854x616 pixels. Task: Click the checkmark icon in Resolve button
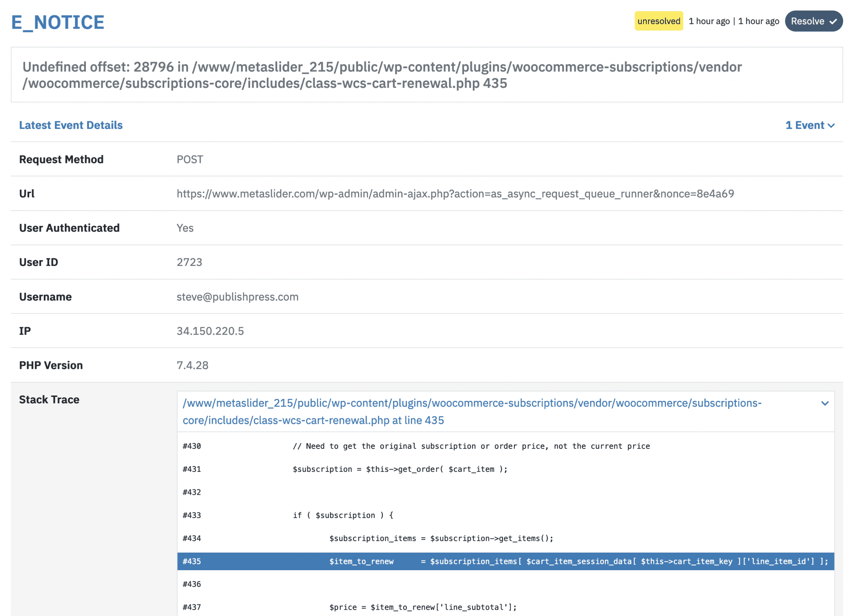(x=833, y=22)
